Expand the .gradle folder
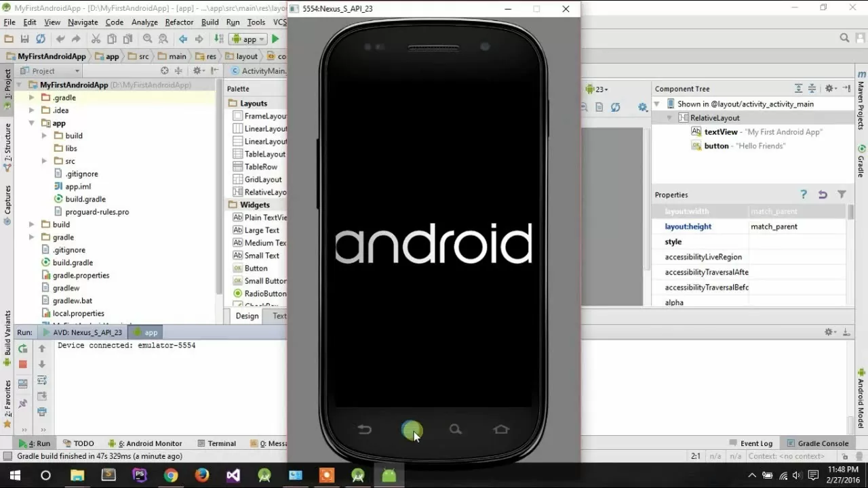This screenshot has width=868, height=488. coord(31,98)
